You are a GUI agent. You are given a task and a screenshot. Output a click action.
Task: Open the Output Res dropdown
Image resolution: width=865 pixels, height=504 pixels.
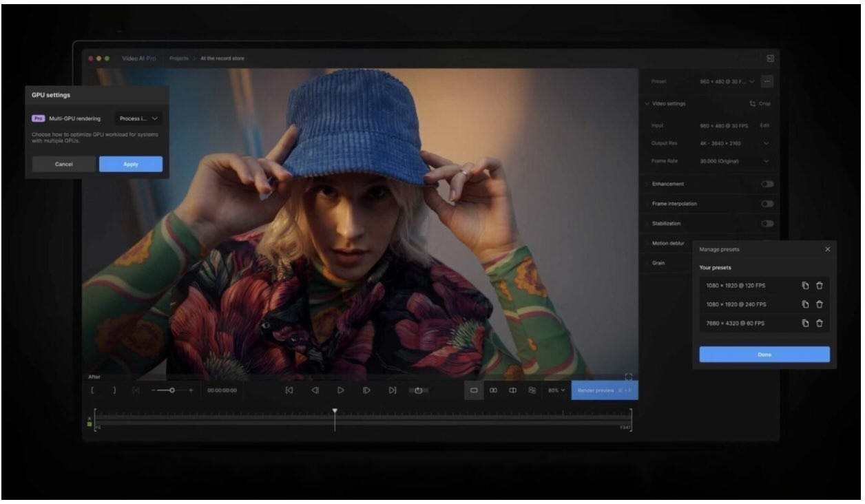coord(733,143)
